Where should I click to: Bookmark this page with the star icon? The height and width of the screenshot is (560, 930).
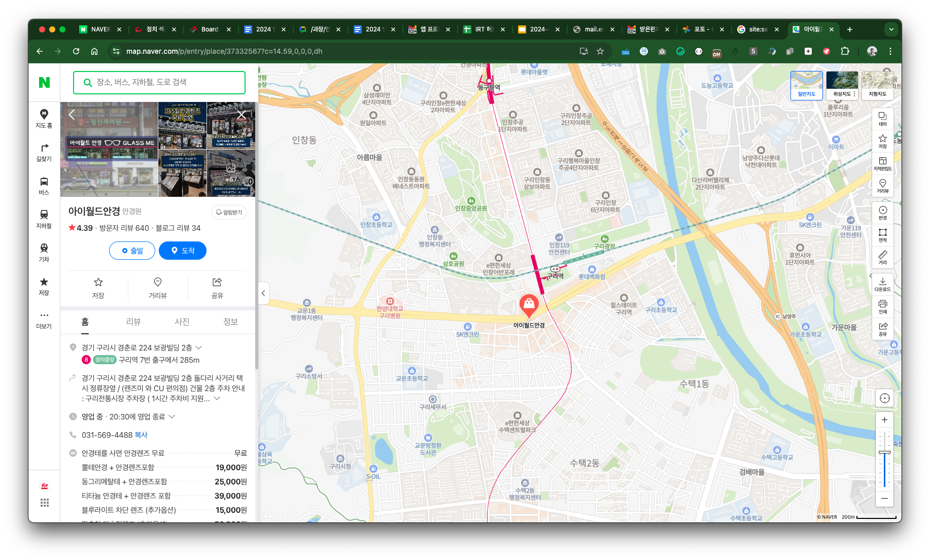[600, 51]
